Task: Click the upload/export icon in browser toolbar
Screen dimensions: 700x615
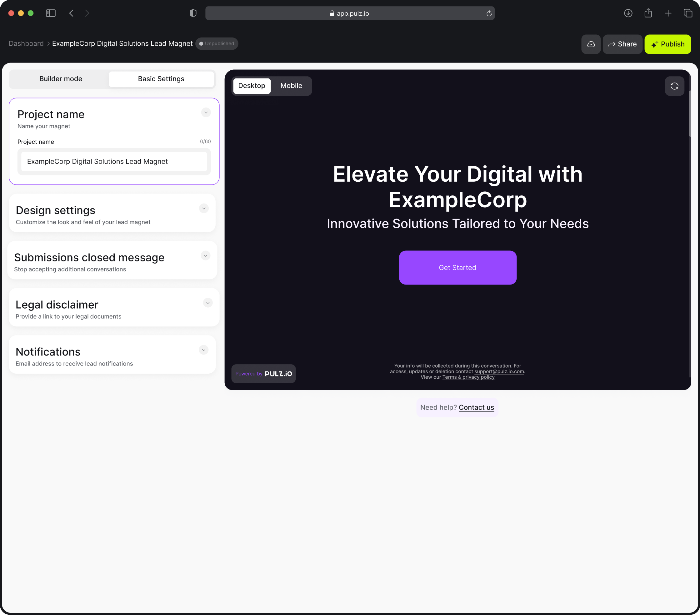Action: pyautogui.click(x=648, y=13)
